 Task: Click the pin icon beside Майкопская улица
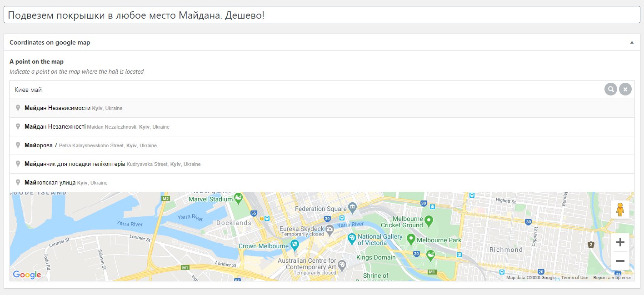18,182
